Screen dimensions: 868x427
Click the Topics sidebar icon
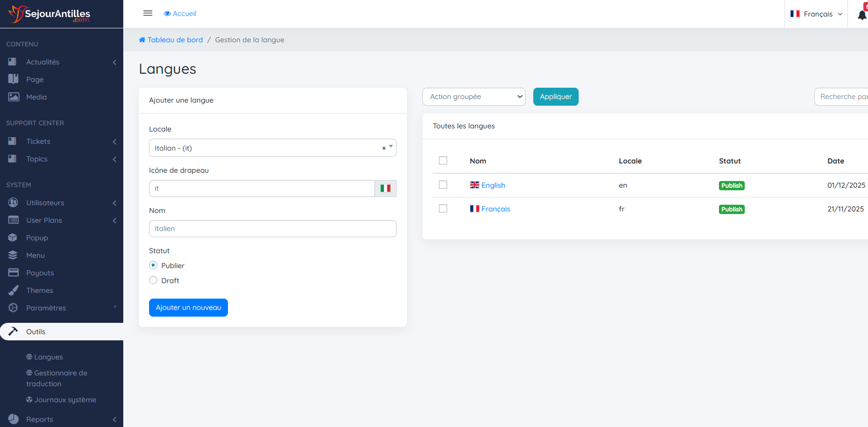(13, 159)
